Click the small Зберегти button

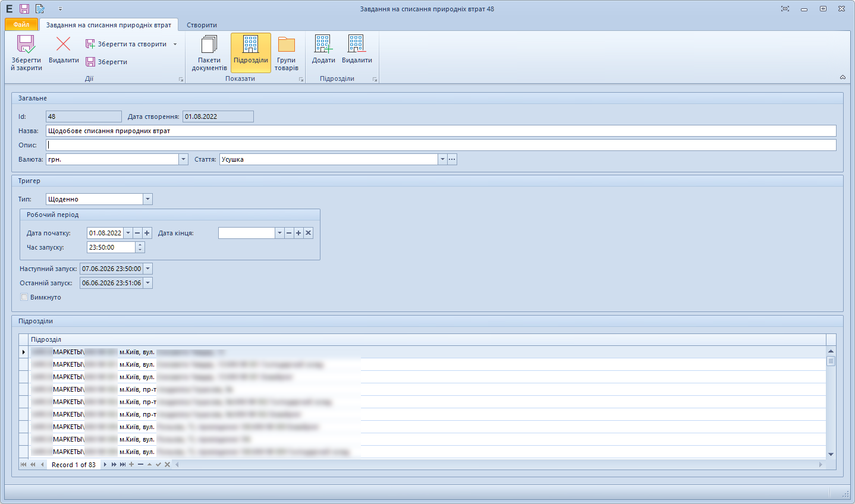pos(106,62)
